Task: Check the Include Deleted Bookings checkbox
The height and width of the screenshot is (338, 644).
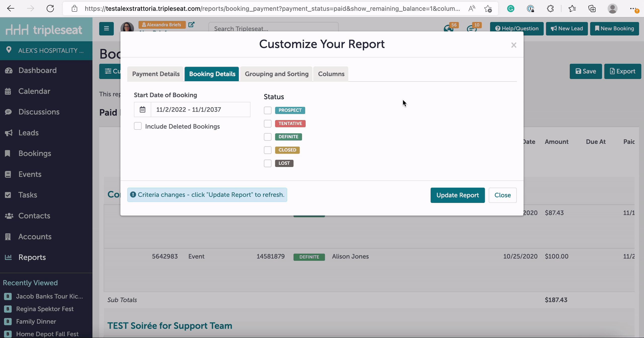Action: (138, 126)
